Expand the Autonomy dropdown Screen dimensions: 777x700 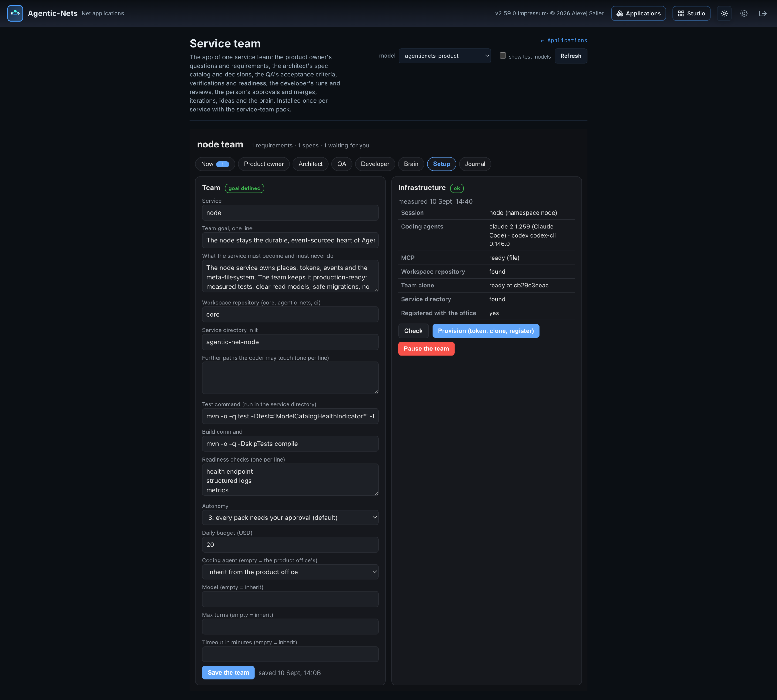[290, 518]
